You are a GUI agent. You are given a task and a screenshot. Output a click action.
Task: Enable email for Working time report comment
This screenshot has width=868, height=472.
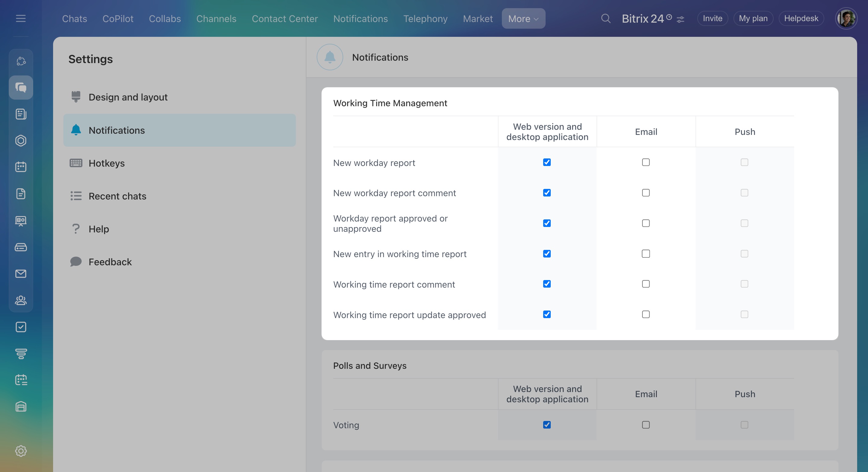click(x=646, y=284)
